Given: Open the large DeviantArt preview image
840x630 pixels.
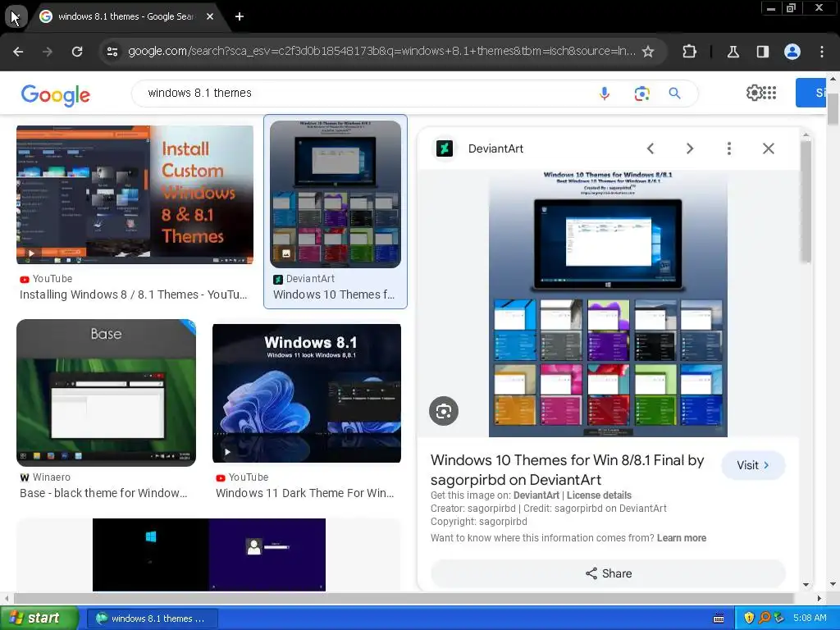Looking at the screenshot, I should point(608,304).
